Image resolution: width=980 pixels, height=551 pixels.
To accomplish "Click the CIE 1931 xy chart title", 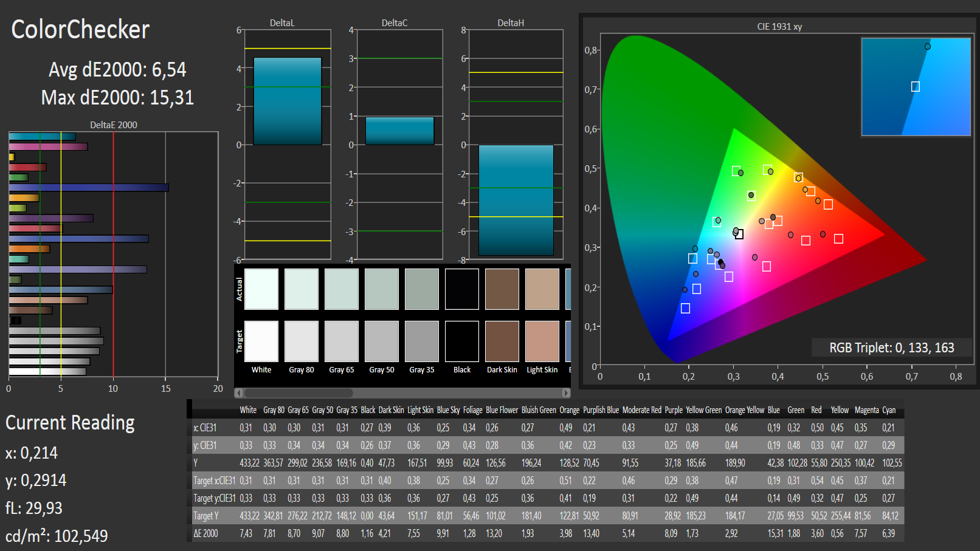I will (x=779, y=27).
